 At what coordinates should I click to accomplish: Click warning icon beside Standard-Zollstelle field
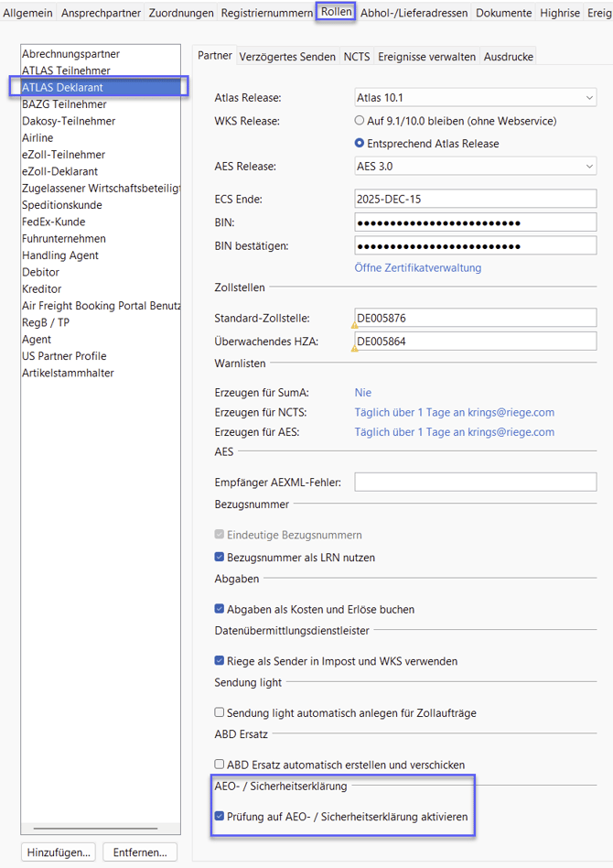click(x=354, y=324)
